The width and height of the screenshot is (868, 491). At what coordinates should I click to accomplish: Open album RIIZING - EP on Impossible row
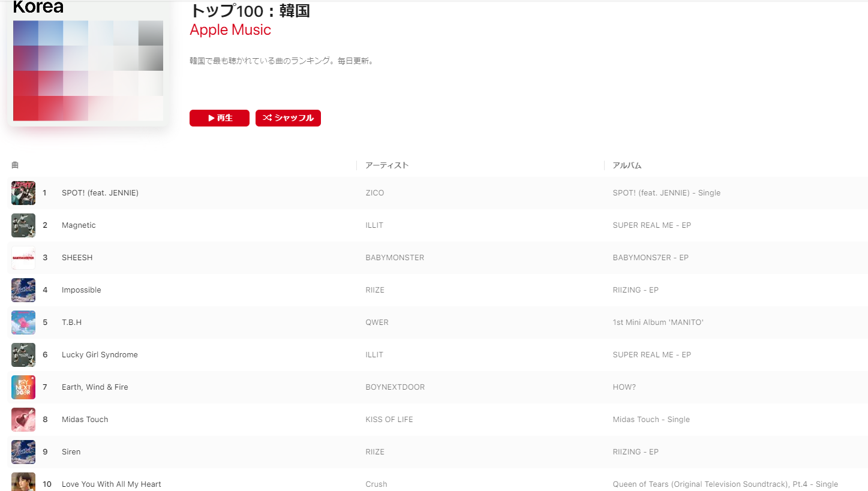(636, 290)
